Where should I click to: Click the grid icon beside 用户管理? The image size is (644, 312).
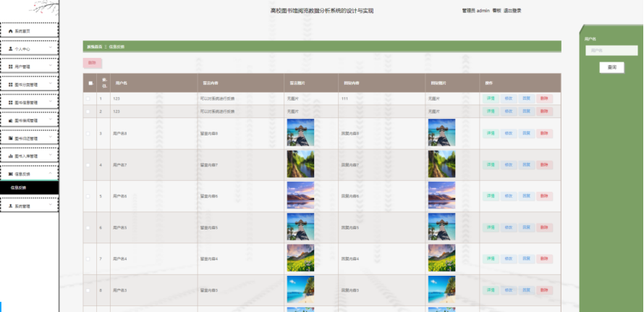(x=11, y=66)
